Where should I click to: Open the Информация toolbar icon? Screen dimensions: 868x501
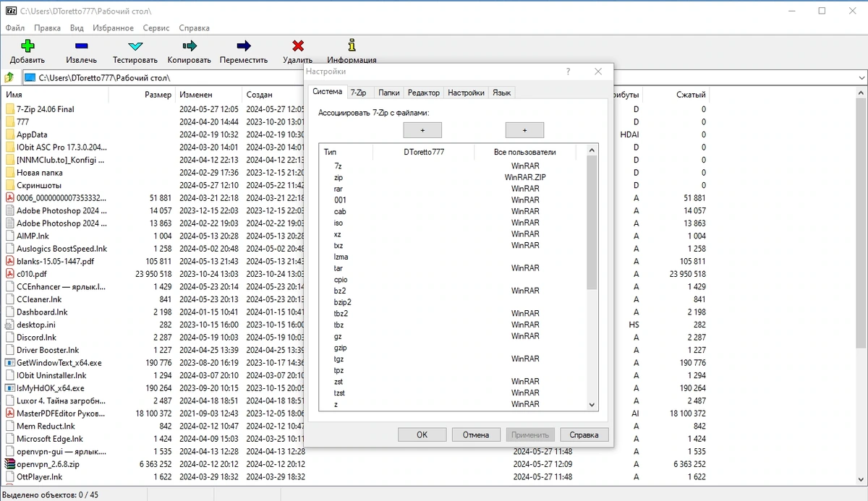352,46
